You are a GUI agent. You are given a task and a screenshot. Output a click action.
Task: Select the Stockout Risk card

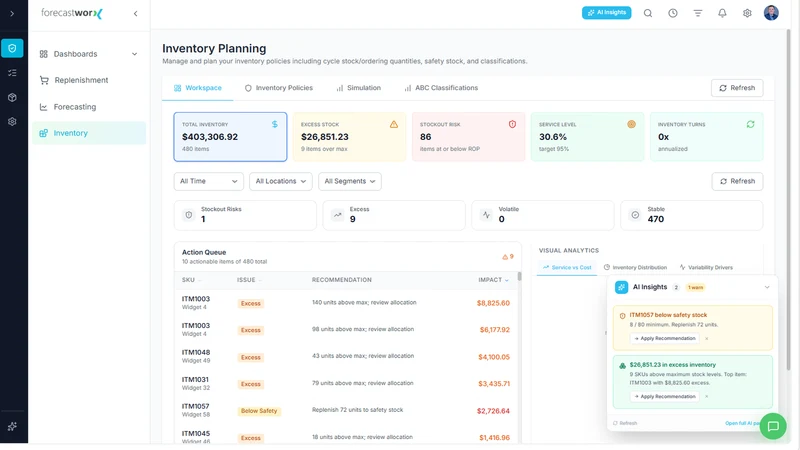(x=468, y=137)
